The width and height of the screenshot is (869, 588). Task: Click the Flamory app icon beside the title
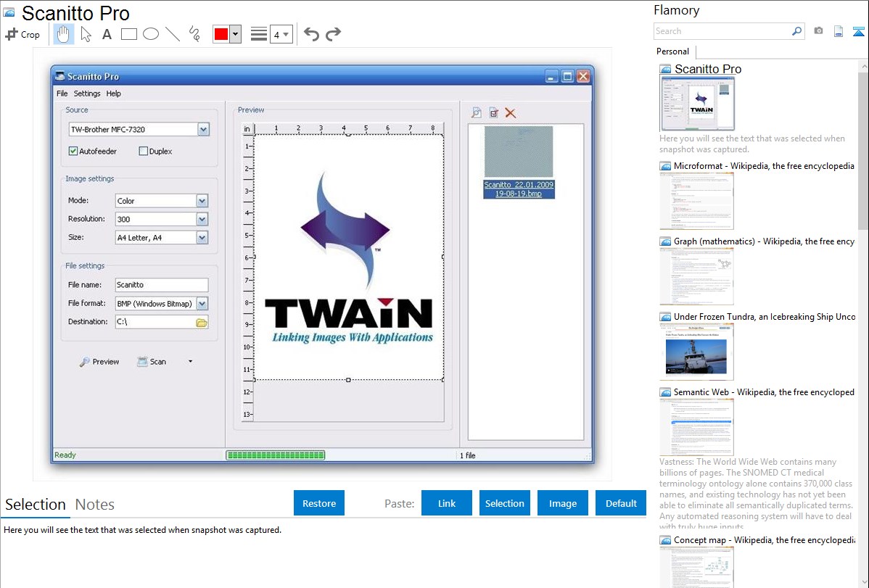click(9, 12)
